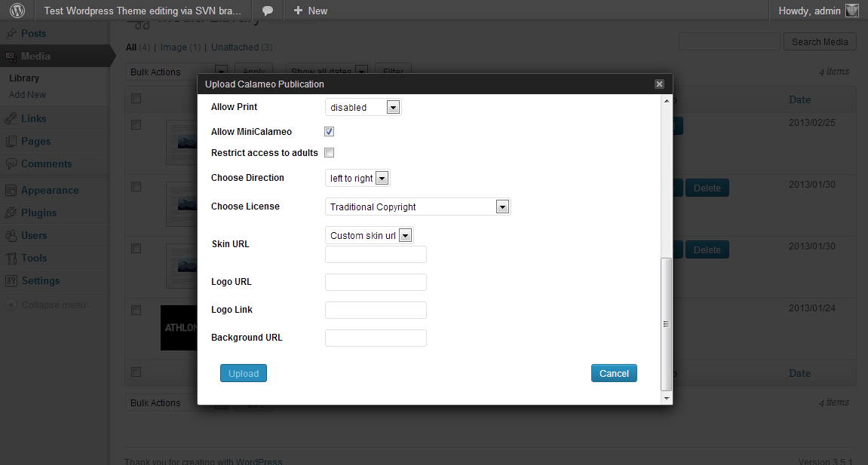868x465 pixels.
Task: Click Add New under Media
Action: click(28, 94)
